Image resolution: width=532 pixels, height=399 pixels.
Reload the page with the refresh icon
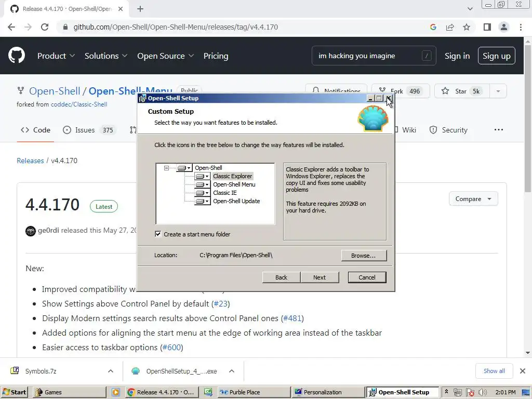pos(45,27)
